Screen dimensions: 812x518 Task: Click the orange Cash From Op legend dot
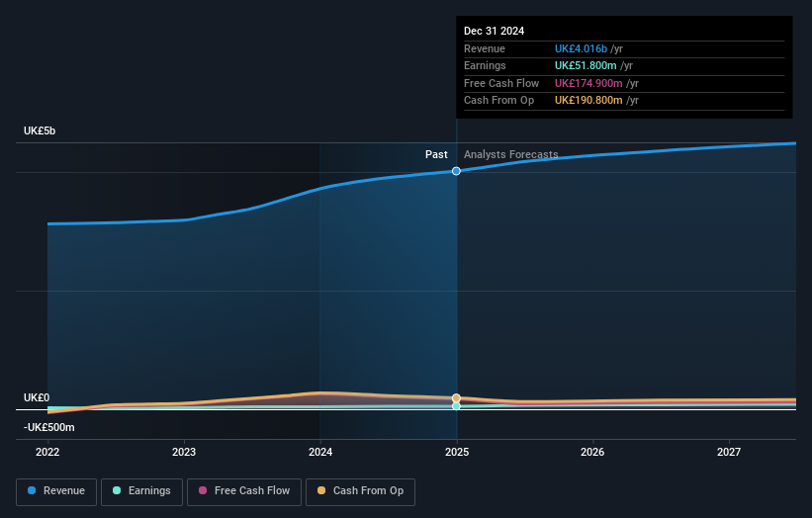(x=321, y=490)
